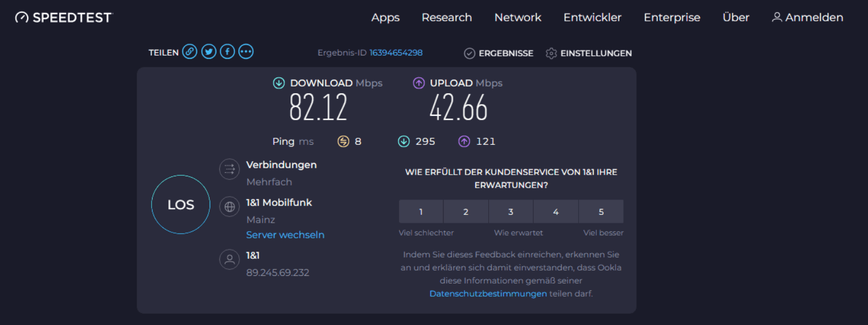The width and height of the screenshot is (868, 325).
Task: Click the upload ping icon beside 121
Action: click(x=464, y=141)
